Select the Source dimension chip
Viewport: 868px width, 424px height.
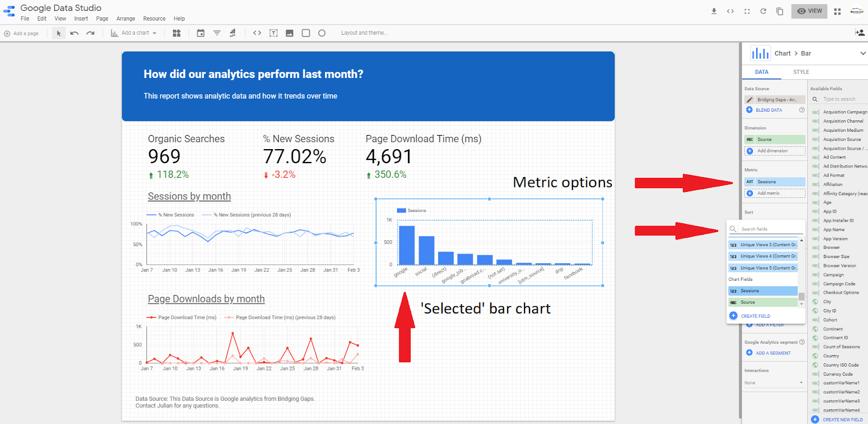pos(775,140)
